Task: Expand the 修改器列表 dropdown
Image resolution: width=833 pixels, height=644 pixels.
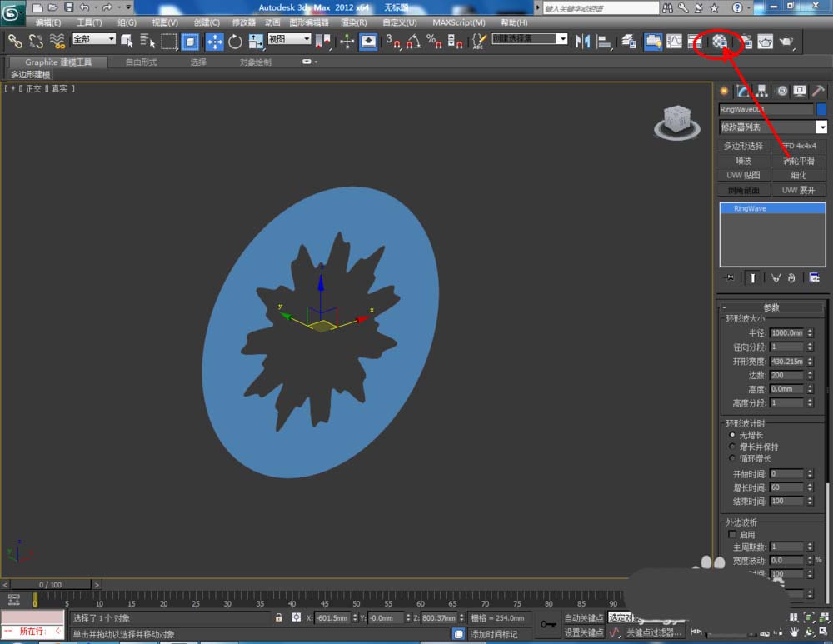Action: [821, 127]
